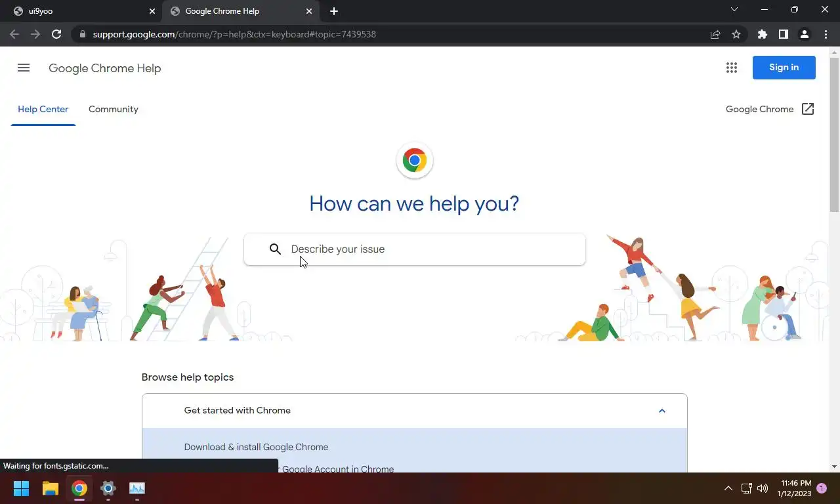This screenshot has height=504, width=840.
Task: Open a new browser tab
Action: (x=334, y=11)
